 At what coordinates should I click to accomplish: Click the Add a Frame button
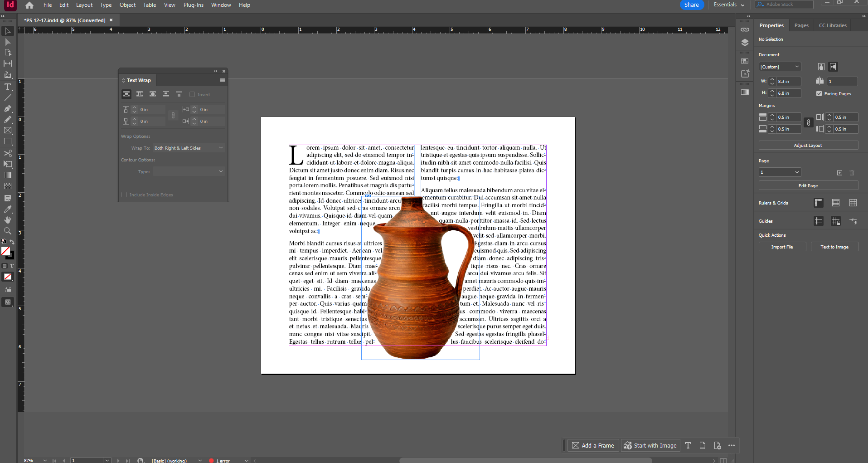pos(593,445)
